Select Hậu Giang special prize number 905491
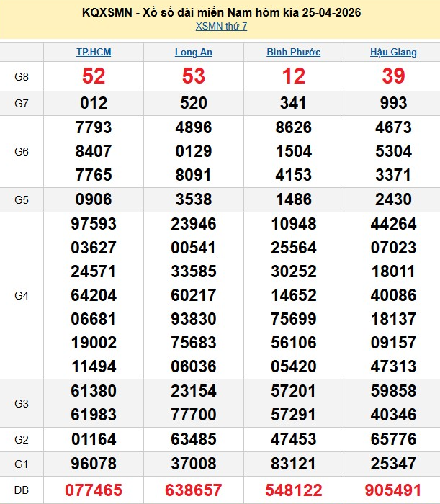The width and height of the screenshot is (440, 504). coord(393,490)
